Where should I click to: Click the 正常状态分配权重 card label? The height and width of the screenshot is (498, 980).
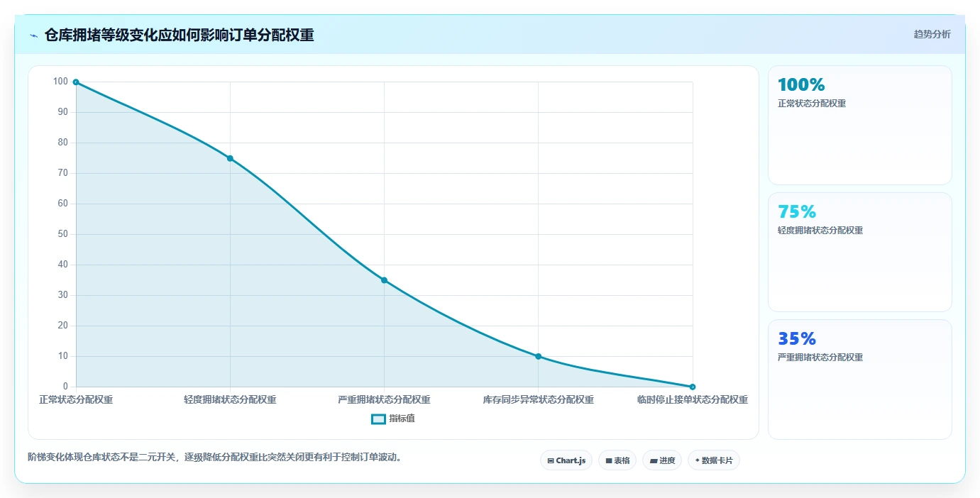[812, 104]
